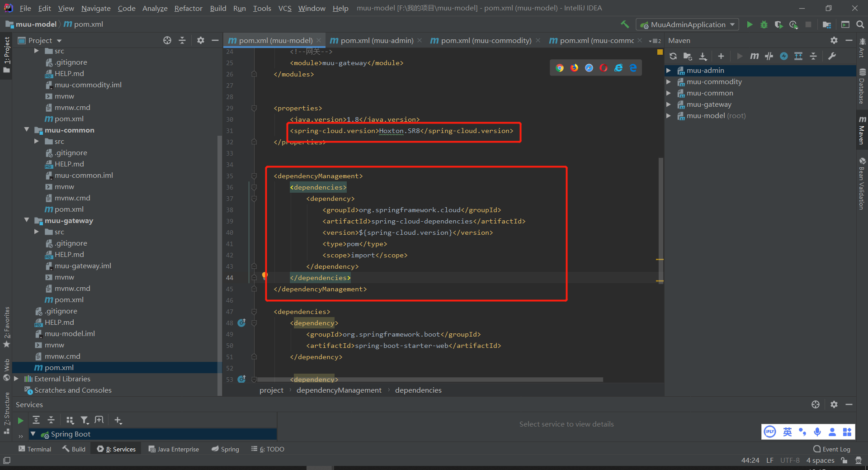Click the locate target icon in Project panel
This screenshot has height=470, width=868.
click(x=167, y=40)
